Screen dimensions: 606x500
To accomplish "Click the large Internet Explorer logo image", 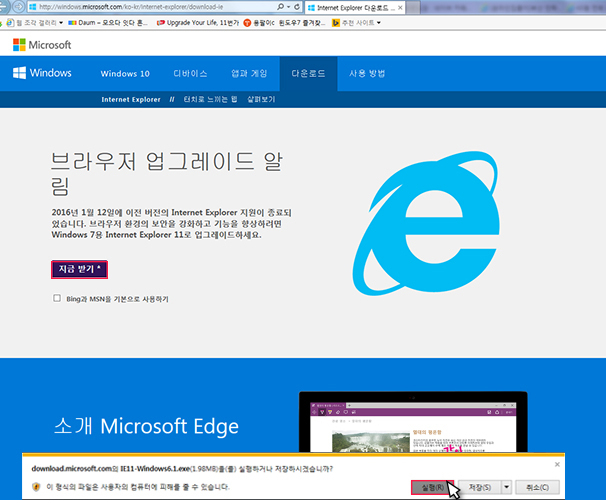I will tap(426, 223).
